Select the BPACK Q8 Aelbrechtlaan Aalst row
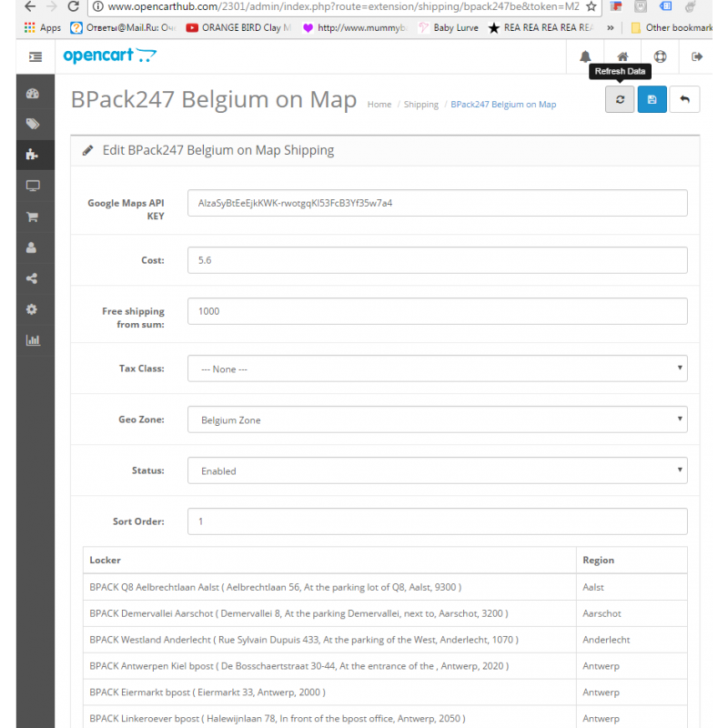Viewport: 728px width, 728px height. click(x=385, y=587)
